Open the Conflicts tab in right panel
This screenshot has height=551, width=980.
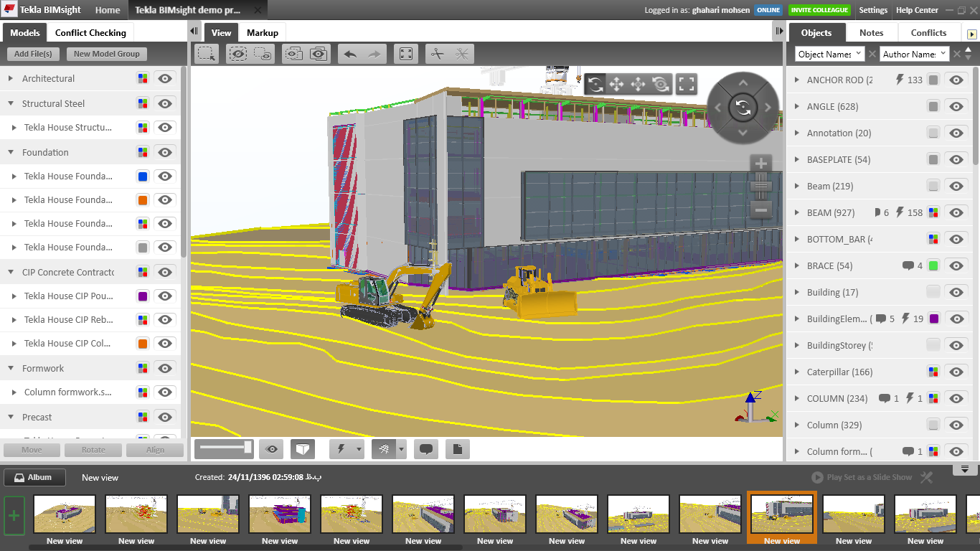coord(928,32)
